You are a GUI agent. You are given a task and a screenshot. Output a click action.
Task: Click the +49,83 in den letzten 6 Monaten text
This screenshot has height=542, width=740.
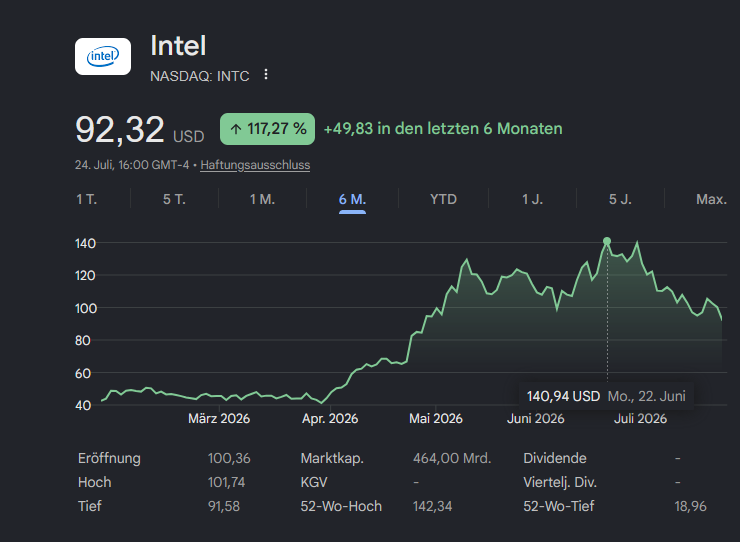pos(443,128)
